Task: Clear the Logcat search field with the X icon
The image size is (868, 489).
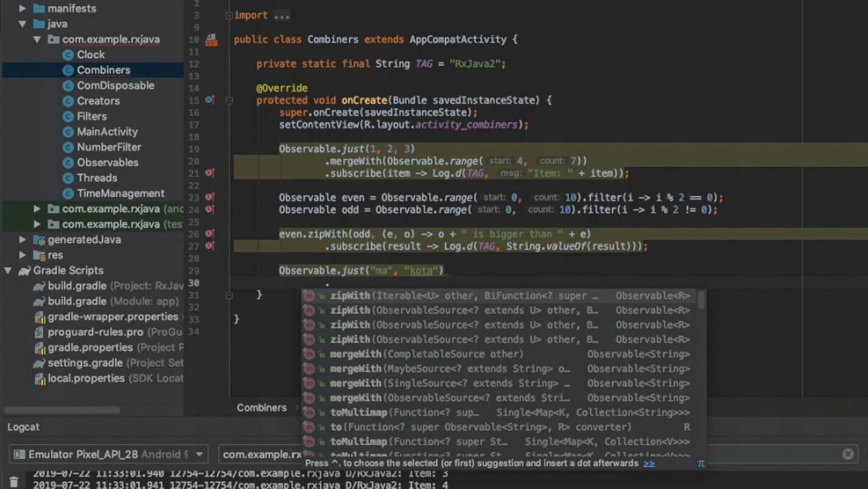Action: point(848,454)
